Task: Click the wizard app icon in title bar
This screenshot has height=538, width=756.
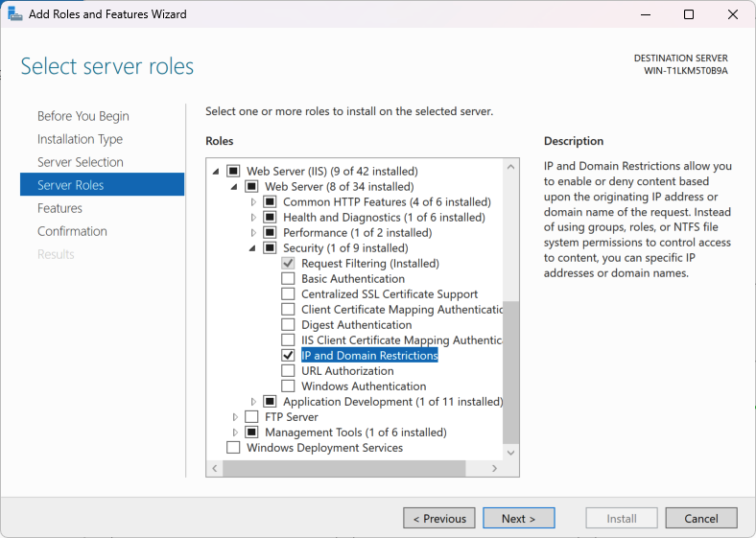Action: (15, 14)
